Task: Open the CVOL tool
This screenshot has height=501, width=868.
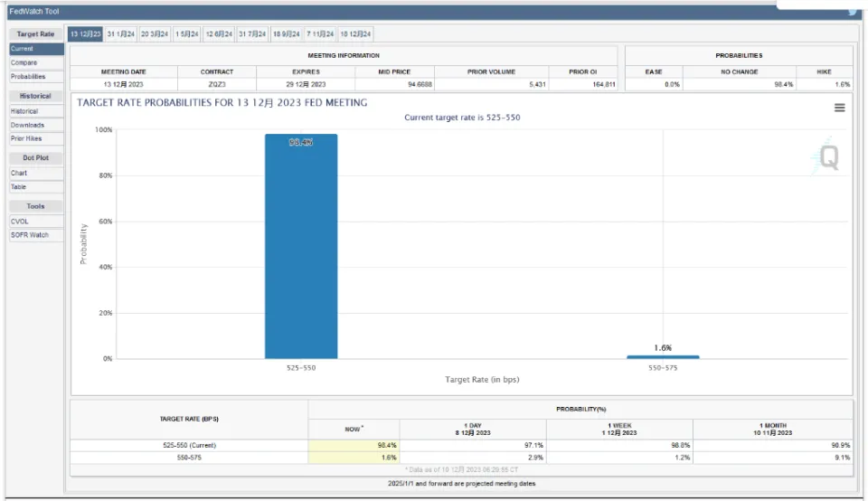Action: point(21,222)
